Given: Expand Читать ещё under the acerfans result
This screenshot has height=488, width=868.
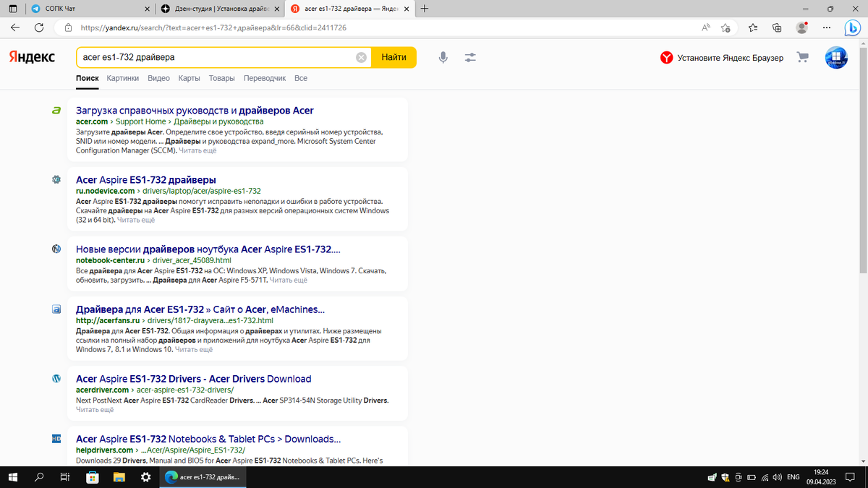Looking at the screenshot, I should [194, 349].
